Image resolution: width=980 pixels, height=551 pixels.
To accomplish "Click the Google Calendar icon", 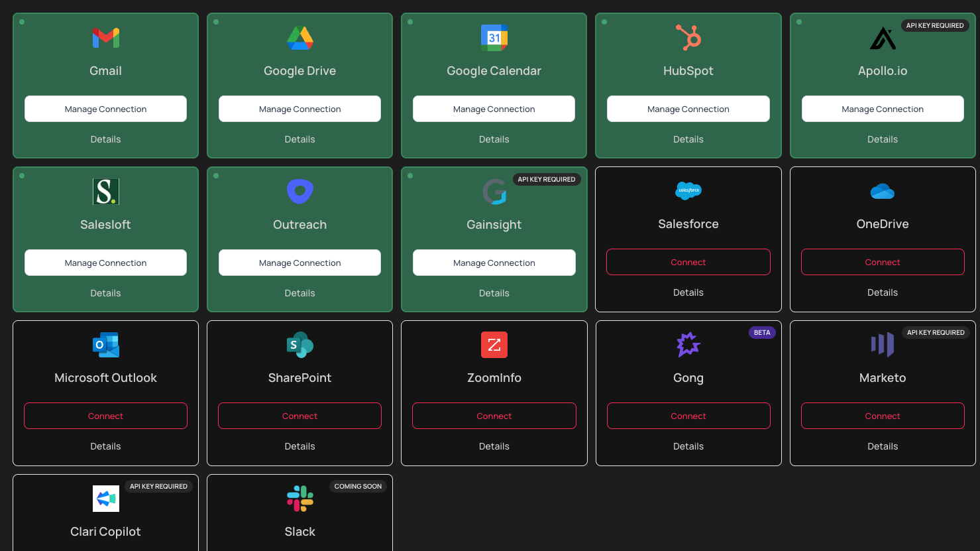I will pyautogui.click(x=494, y=38).
